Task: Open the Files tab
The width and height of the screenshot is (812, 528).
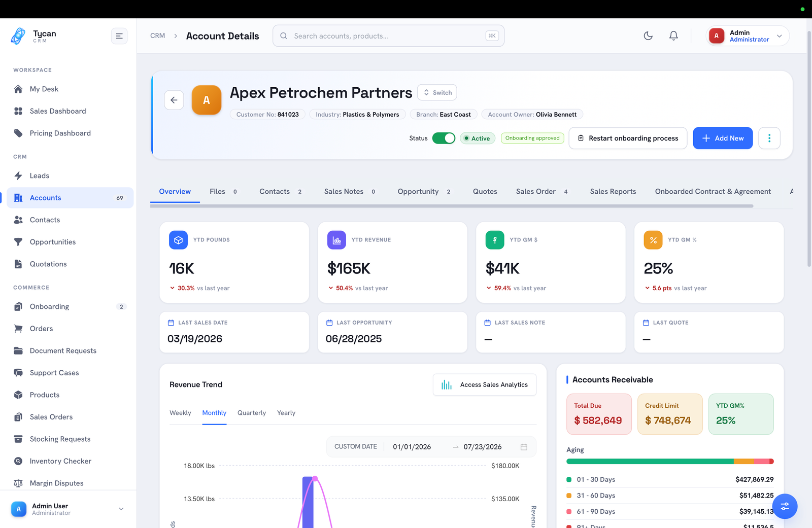Action: coord(223,191)
